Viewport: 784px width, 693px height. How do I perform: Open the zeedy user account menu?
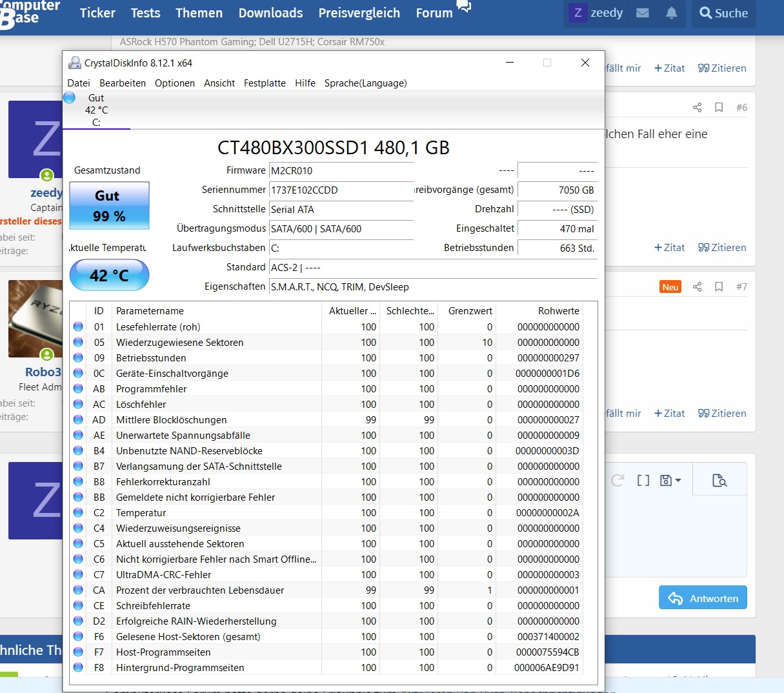tap(596, 13)
